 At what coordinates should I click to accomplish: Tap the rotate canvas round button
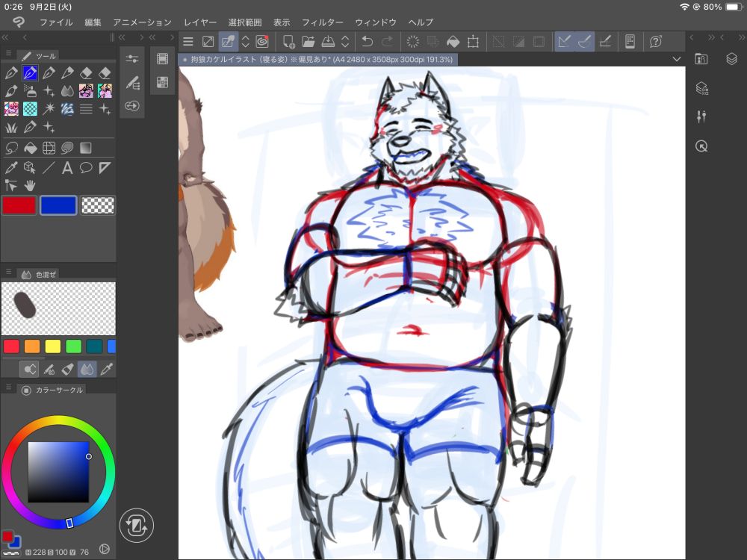pos(136,526)
